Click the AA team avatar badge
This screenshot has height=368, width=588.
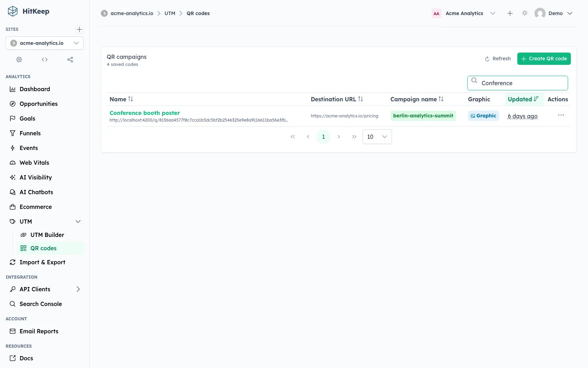(x=436, y=13)
